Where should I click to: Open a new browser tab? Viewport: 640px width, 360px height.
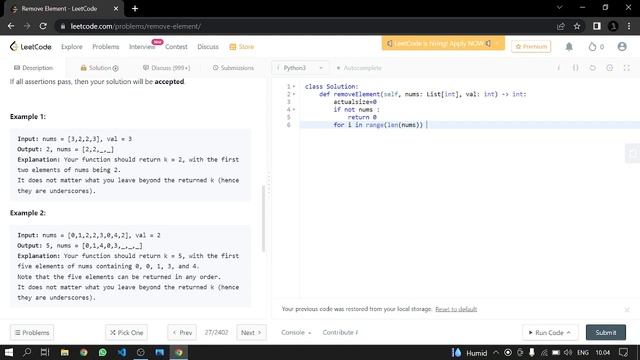[x=135, y=9]
